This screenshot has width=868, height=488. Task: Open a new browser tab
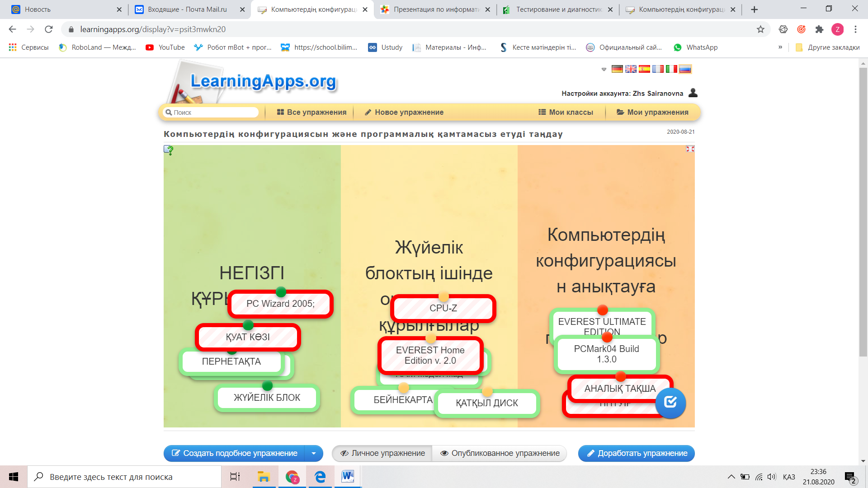point(754,9)
